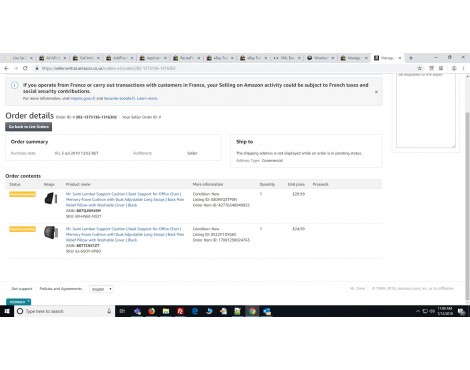Open FileZilla from the taskbar
470x370 pixels.
click(180, 311)
